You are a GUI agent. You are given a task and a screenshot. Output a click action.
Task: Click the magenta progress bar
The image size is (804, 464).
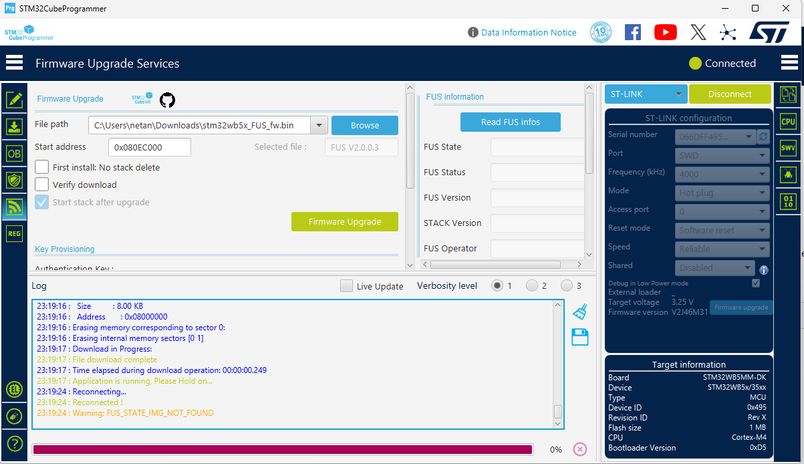point(283,450)
